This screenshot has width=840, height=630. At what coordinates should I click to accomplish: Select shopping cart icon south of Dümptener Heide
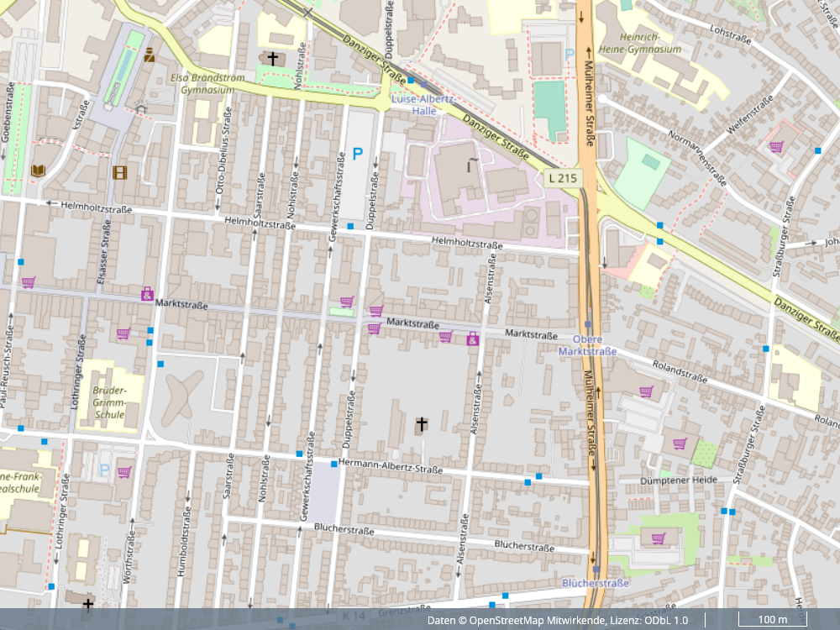(x=659, y=538)
